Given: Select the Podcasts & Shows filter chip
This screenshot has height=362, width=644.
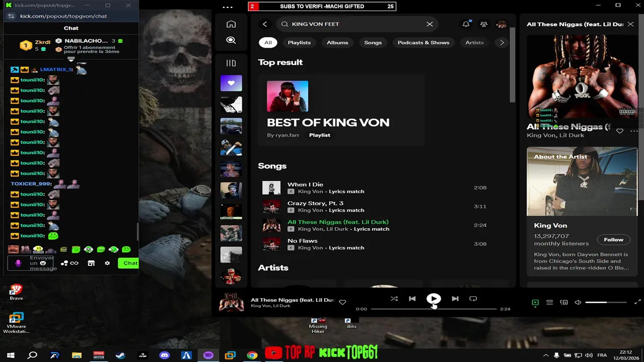Looking at the screenshot, I should click(424, 42).
